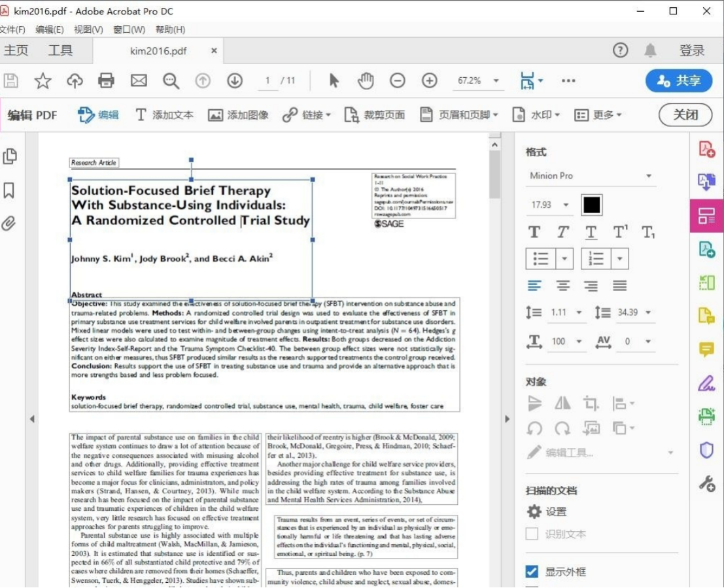This screenshot has width=724, height=588.
Task: Apply underline text style
Action: (591, 232)
